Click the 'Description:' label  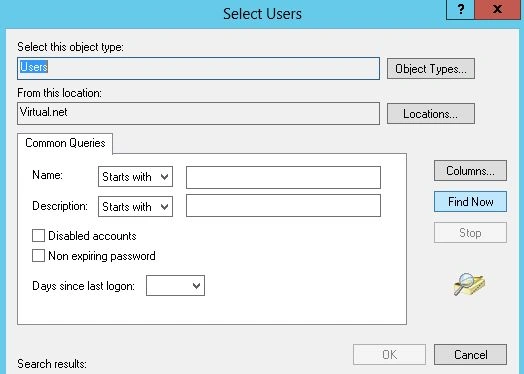(60, 206)
